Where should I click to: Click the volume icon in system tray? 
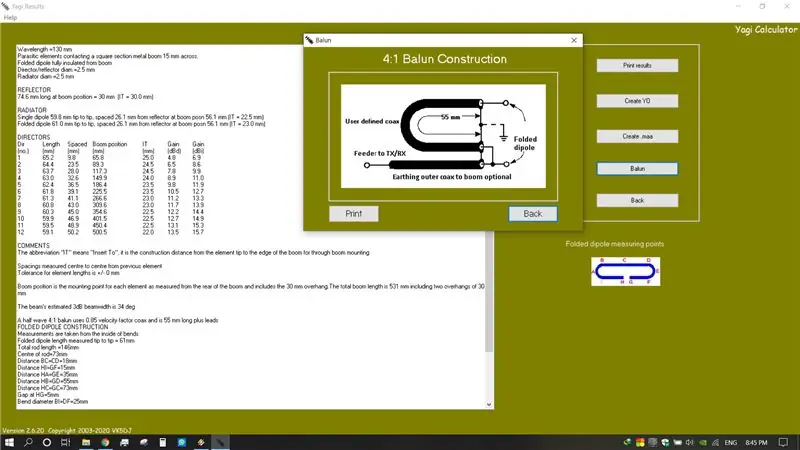click(690, 442)
